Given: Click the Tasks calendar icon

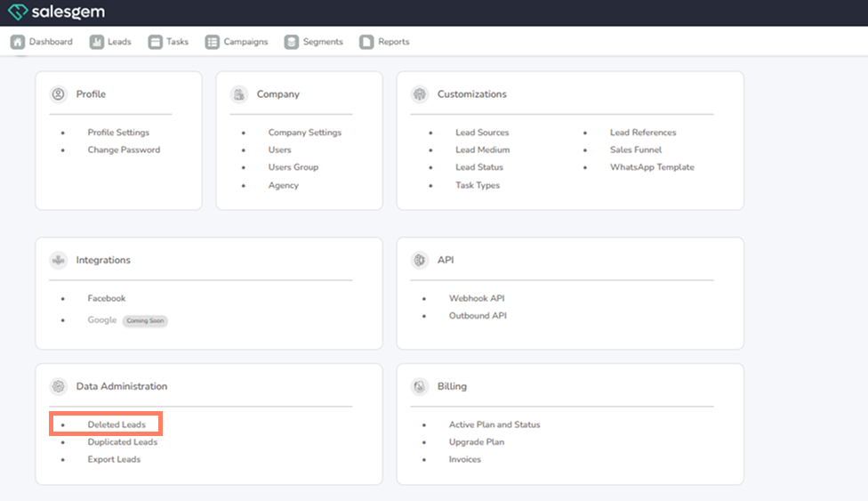Looking at the screenshot, I should point(156,42).
